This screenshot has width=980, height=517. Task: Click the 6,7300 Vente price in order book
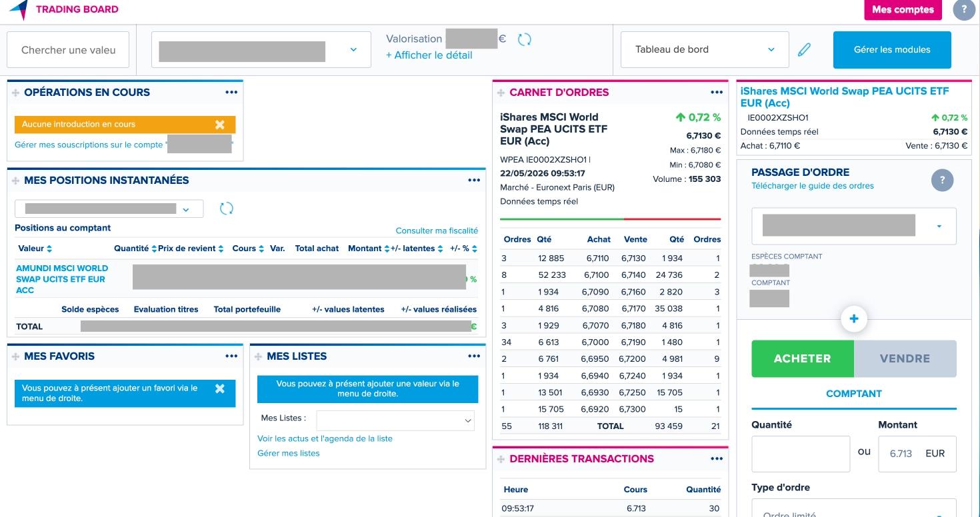(633, 409)
